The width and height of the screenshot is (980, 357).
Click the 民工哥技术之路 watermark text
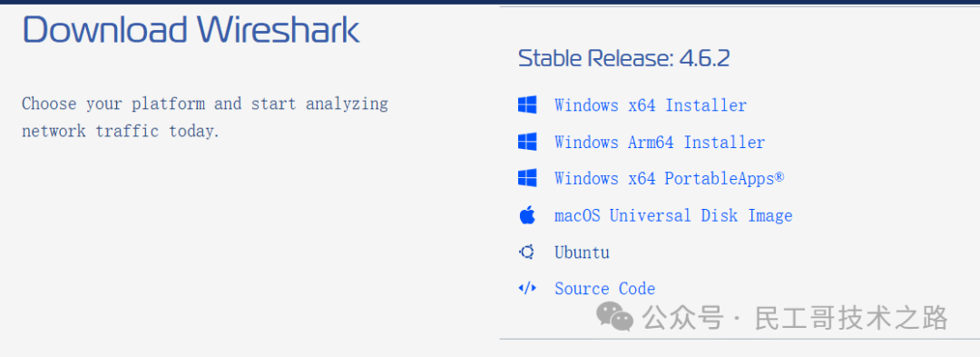850,318
